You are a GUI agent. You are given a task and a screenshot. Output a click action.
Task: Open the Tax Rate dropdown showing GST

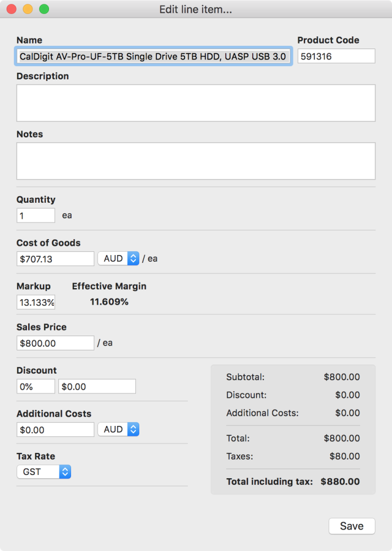43,472
